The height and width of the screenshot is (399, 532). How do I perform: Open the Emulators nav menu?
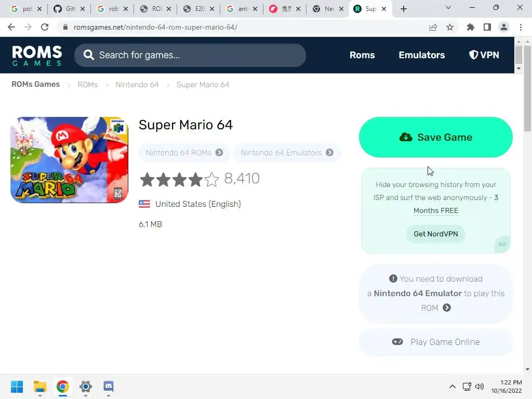(x=422, y=55)
